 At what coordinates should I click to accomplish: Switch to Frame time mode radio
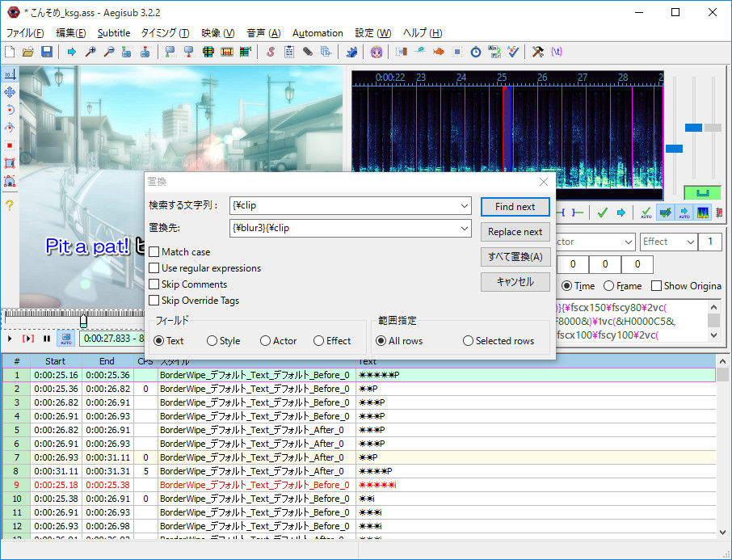coord(608,286)
